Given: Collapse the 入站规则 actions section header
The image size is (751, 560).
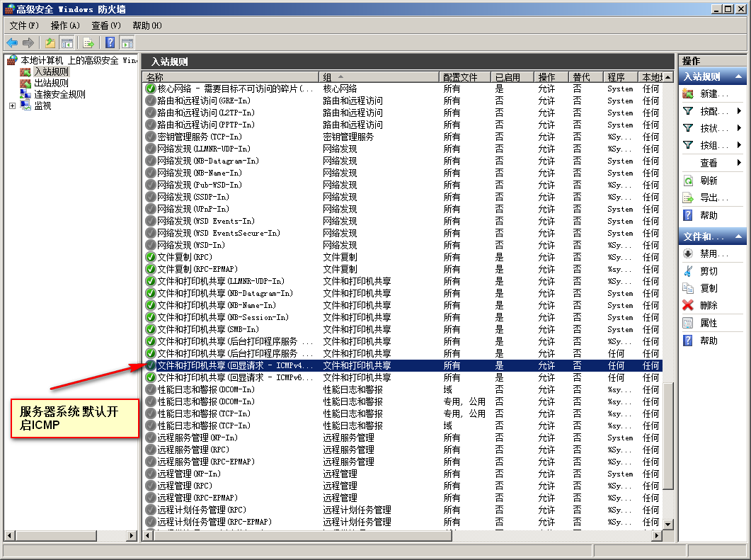Looking at the screenshot, I should pos(738,77).
